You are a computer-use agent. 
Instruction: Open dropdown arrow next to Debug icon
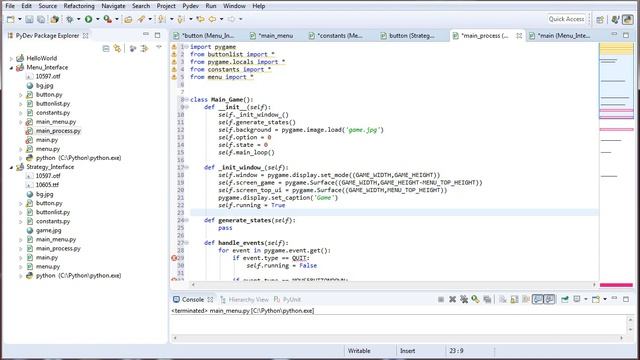[x=78, y=19]
